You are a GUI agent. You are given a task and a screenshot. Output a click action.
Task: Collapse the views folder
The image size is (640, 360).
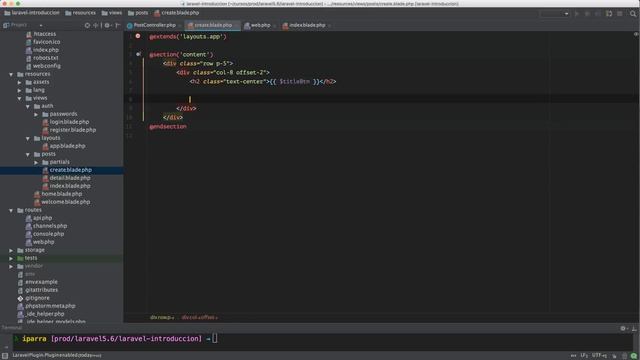pyautogui.click(x=19, y=98)
